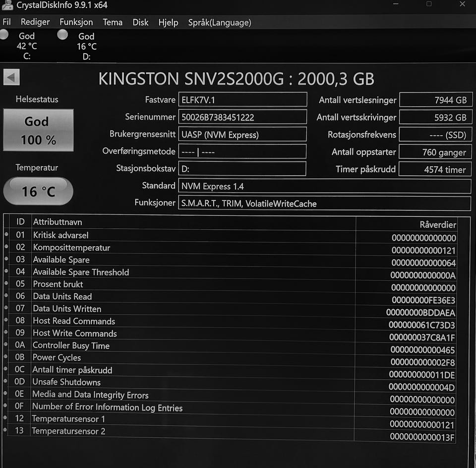Click the Råverdier column header
The height and width of the screenshot is (468, 476).
click(438, 225)
